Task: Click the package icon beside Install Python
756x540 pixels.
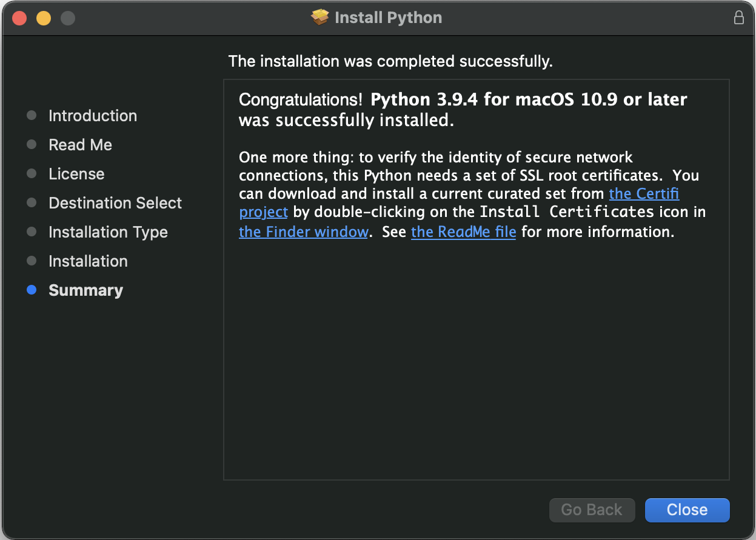Action: (x=319, y=17)
